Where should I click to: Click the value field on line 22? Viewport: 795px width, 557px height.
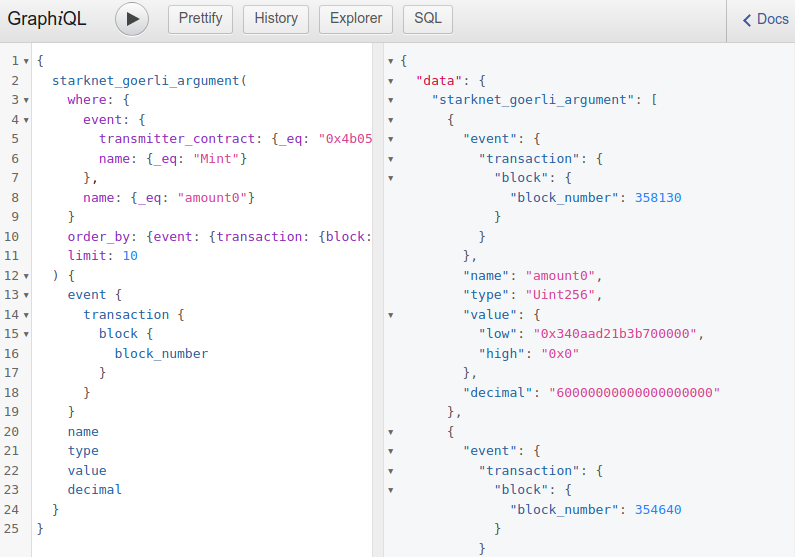tap(87, 471)
